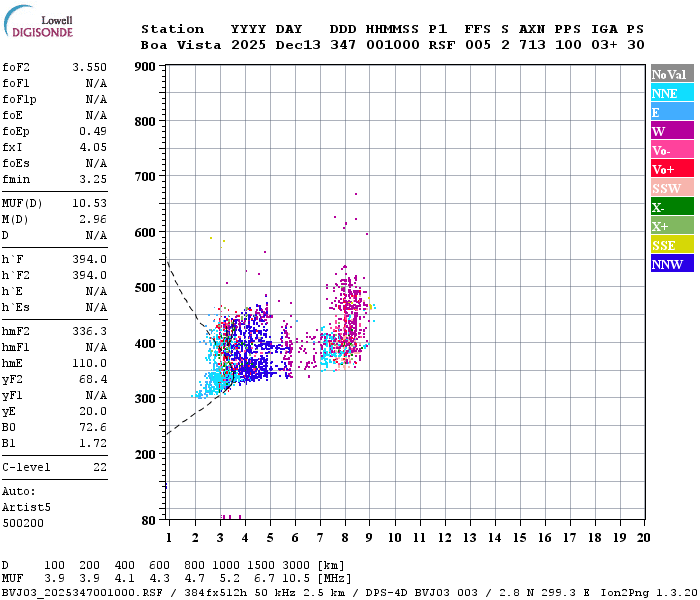Click the Artist5 auto-scaling label
This screenshot has height=600, width=700.
coord(26,508)
